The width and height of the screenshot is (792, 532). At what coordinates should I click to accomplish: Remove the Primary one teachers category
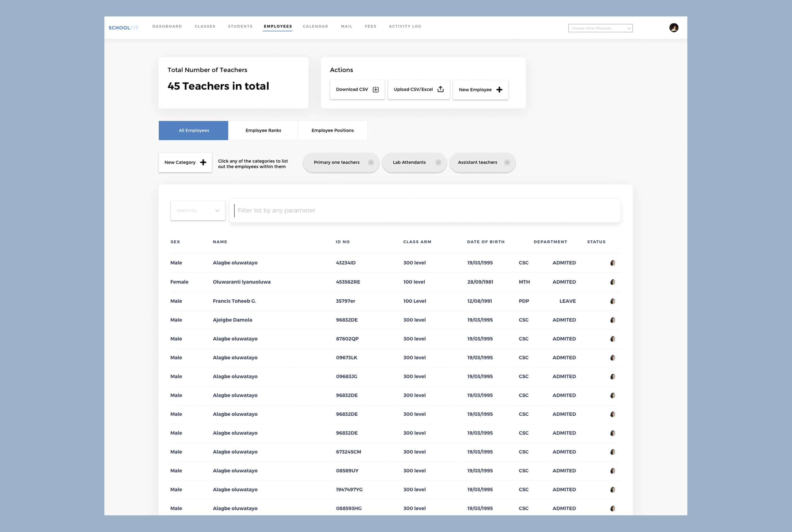pyautogui.click(x=371, y=163)
